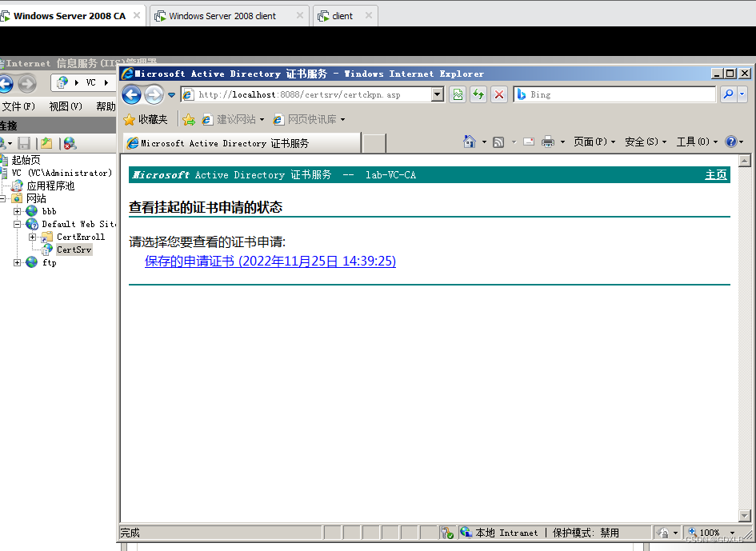Click the 本地 Intranet security zone indicator

(x=499, y=533)
